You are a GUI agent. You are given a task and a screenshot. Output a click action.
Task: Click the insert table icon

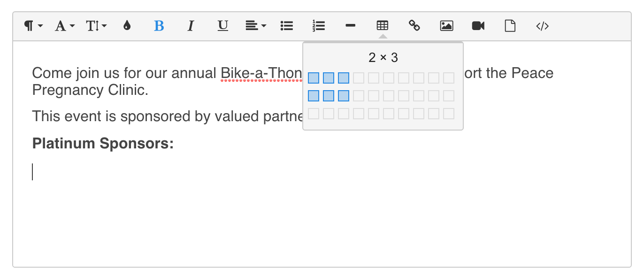383,26
